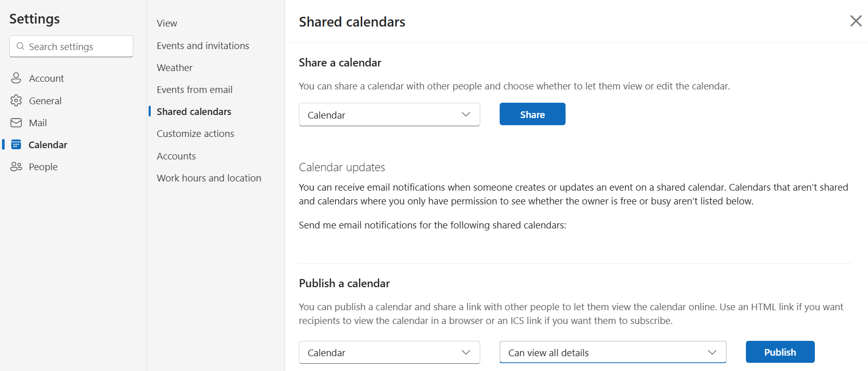
Task: Select the Shared calendars page
Action: point(194,111)
